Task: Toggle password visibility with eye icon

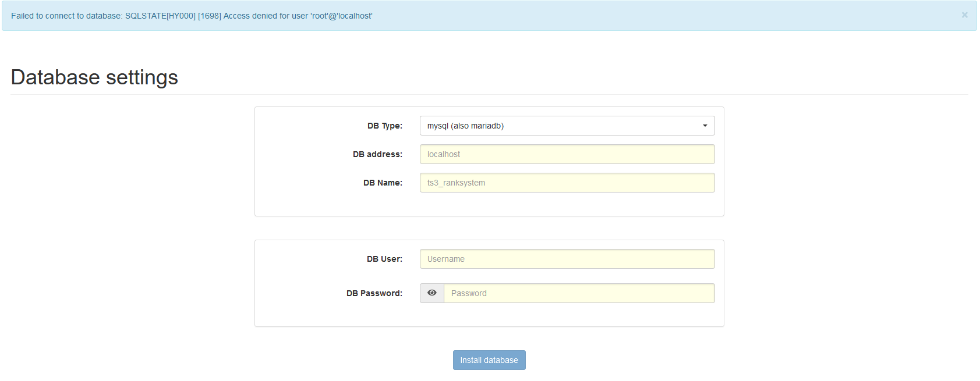Action: [432, 293]
